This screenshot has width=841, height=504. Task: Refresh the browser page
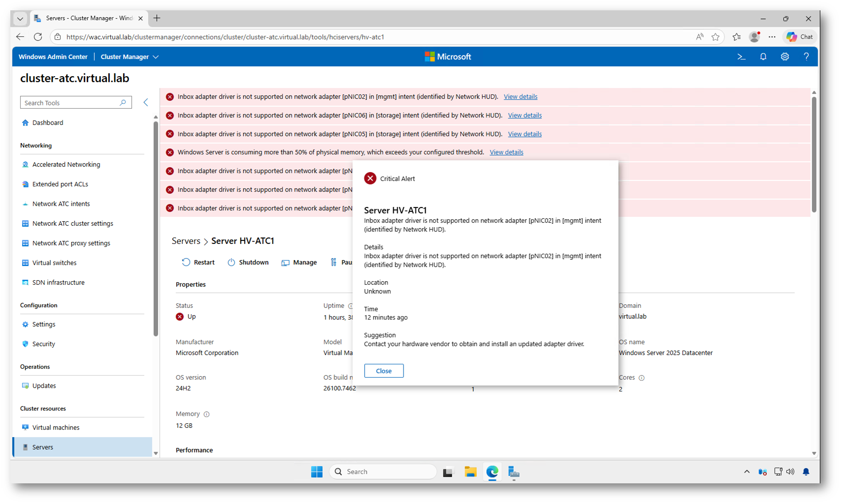click(x=38, y=37)
